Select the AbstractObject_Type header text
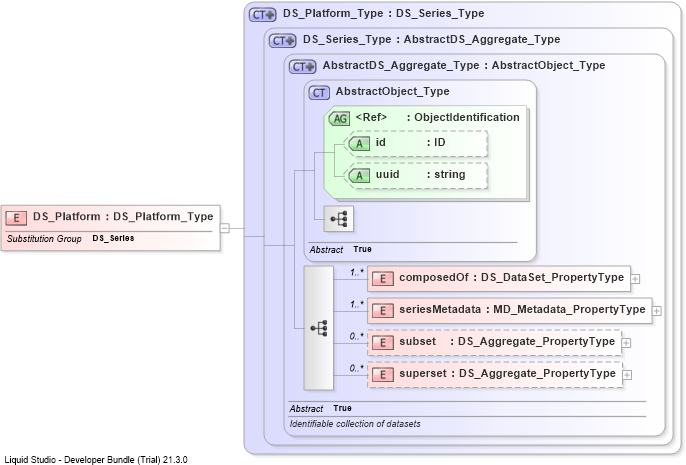The width and height of the screenshot is (686, 465). [x=392, y=91]
